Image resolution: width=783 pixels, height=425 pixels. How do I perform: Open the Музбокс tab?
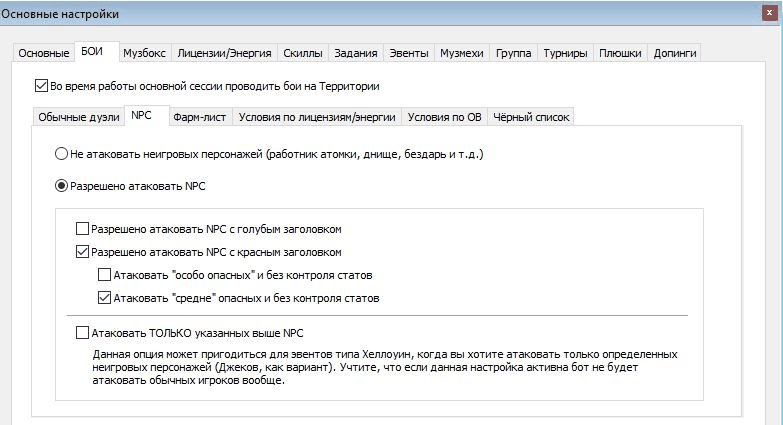tap(144, 53)
